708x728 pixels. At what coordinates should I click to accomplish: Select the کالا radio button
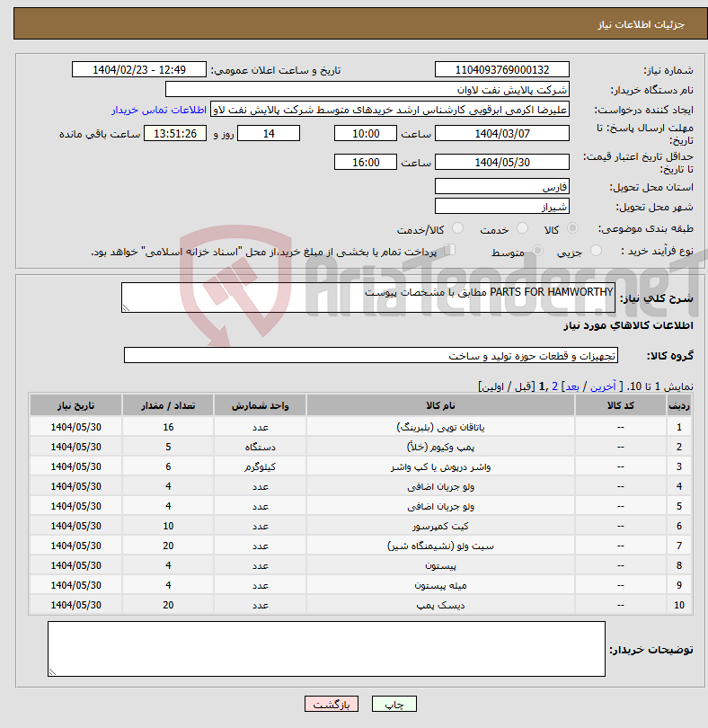tap(573, 228)
